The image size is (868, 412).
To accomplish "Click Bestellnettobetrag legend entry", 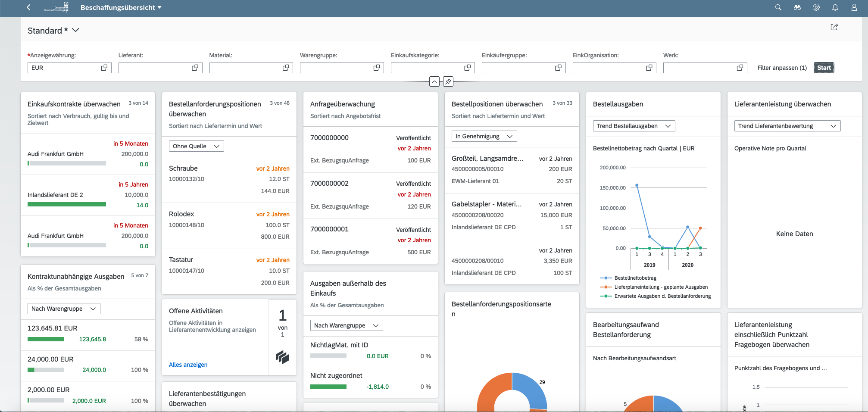I will 628,278.
